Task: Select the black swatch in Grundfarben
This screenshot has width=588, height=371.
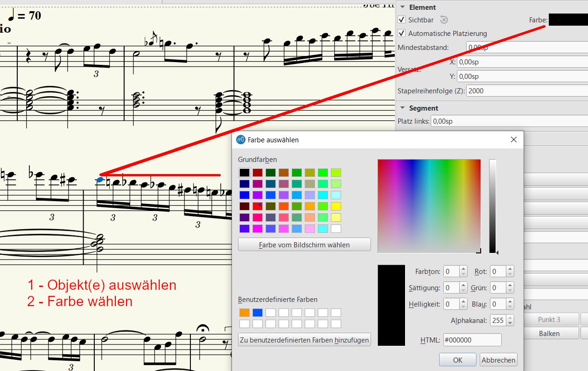Action: 245,173
